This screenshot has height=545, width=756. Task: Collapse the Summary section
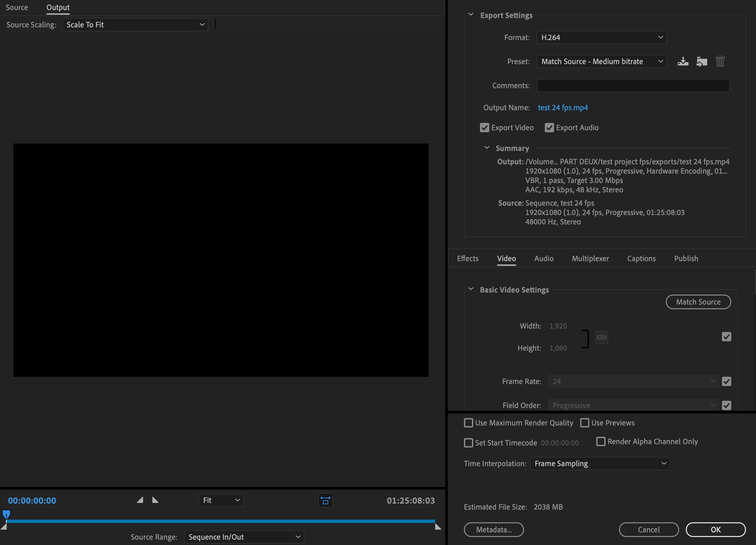coord(487,148)
